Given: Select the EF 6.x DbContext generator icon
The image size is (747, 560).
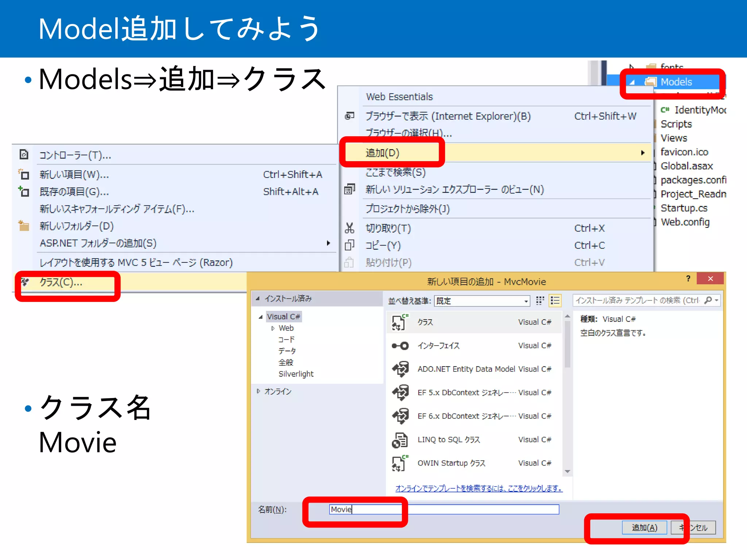Looking at the screenshot, I should pos(400,416).
